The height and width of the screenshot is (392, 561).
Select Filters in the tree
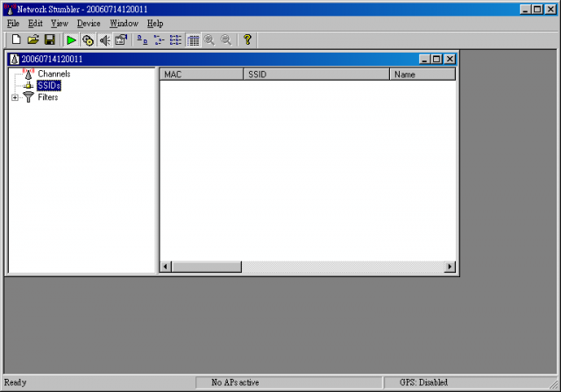(48, 97)
